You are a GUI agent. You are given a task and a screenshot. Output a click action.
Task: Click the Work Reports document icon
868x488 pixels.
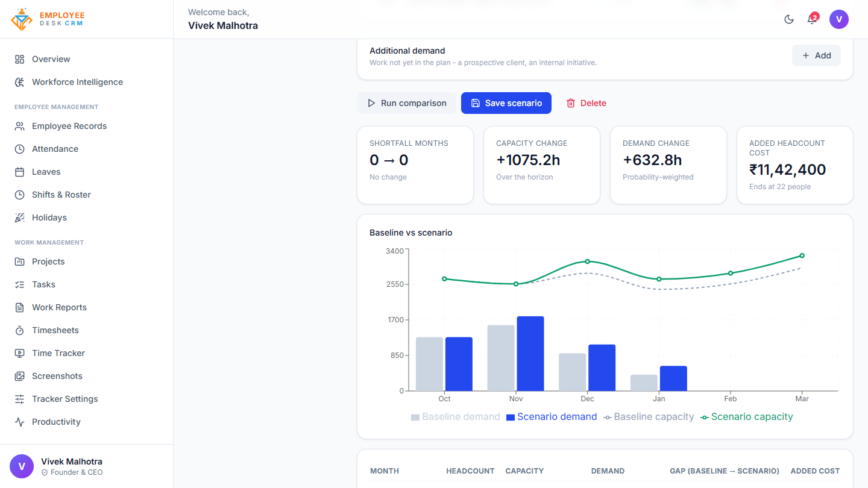coord(20,307)
